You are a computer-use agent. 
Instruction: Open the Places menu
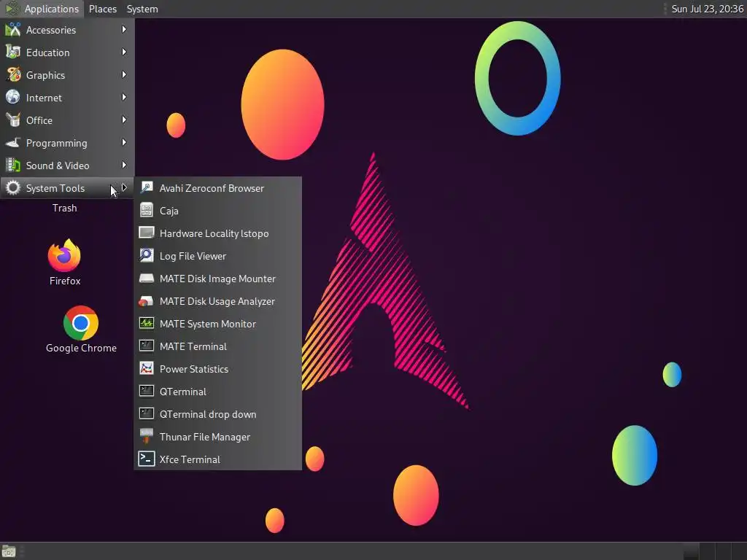pyautogui.click(x=102, y=9)
